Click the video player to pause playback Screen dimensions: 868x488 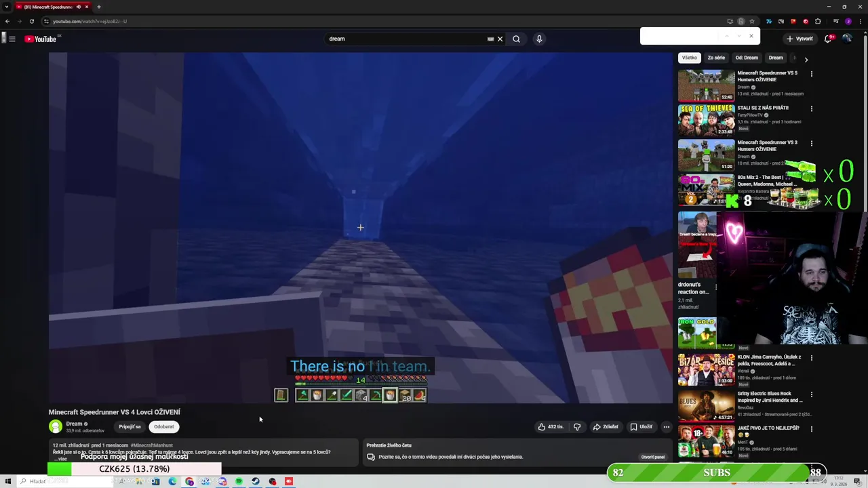pos(360,228)
